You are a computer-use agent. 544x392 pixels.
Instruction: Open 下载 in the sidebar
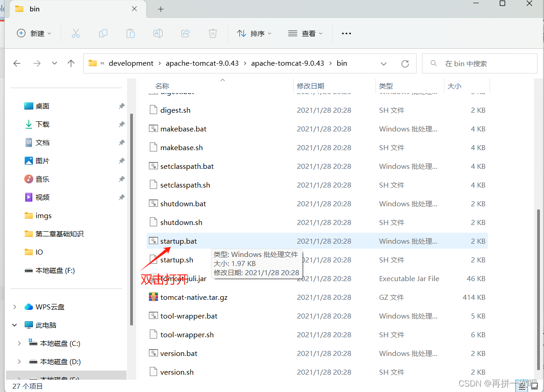pyautogui.click(x=42, y=125)
